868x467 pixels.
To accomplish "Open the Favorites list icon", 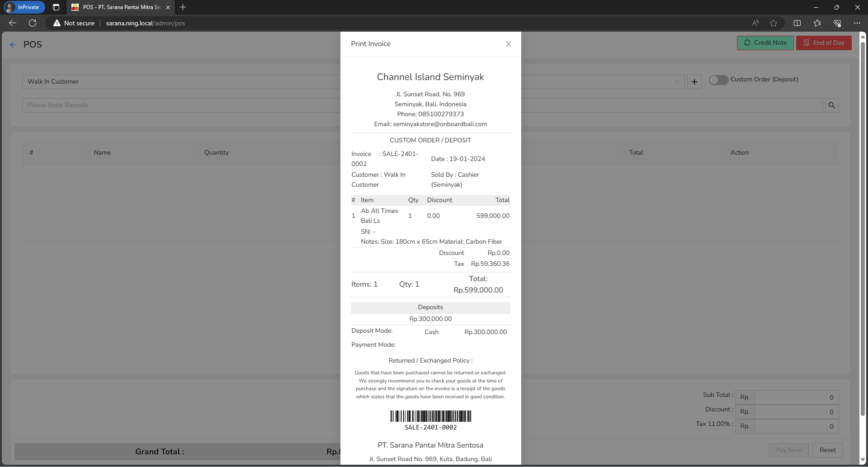I will tap(817, 23).
